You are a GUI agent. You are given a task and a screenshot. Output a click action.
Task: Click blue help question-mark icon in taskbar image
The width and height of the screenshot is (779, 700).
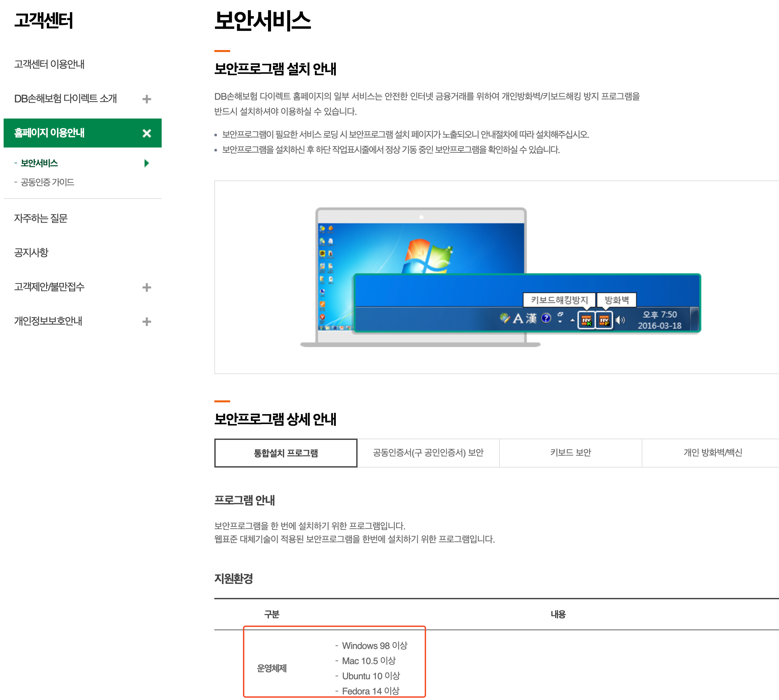(x=546, y=318)
